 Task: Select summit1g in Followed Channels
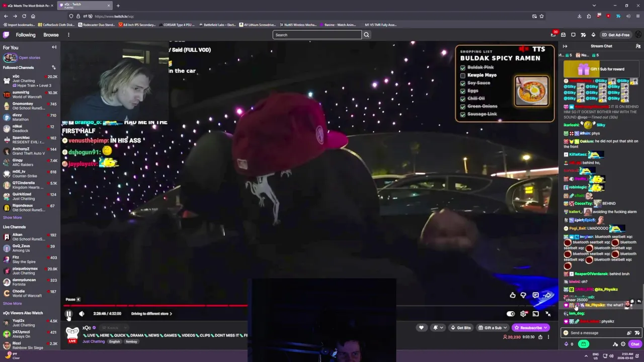tap(30, 95)
